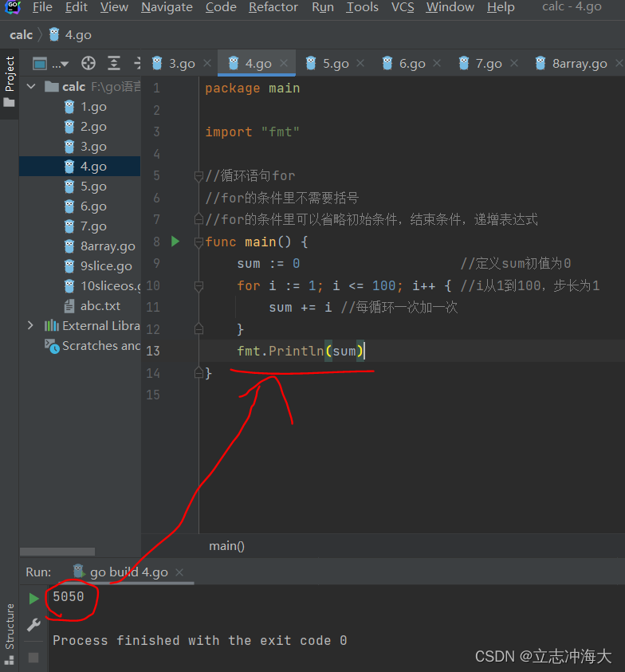
Task: Expand the External Libraries node
Action: (x=30, y=325)
